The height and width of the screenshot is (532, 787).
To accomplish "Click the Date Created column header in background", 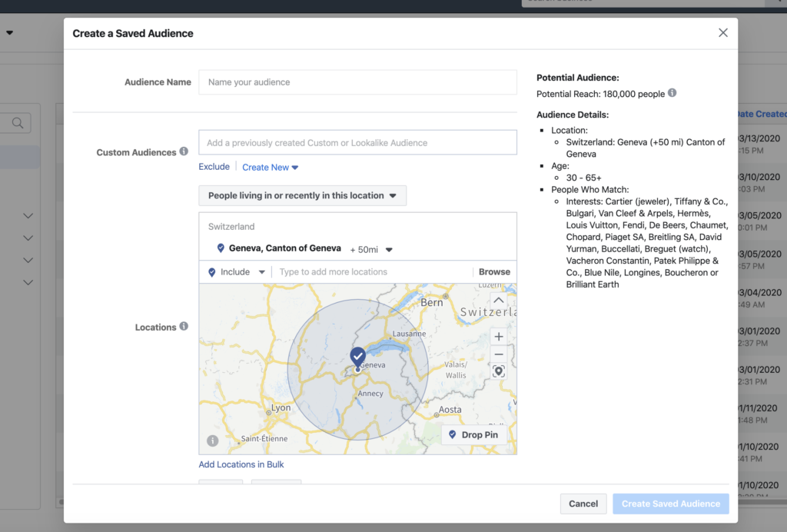I will 762,114.
